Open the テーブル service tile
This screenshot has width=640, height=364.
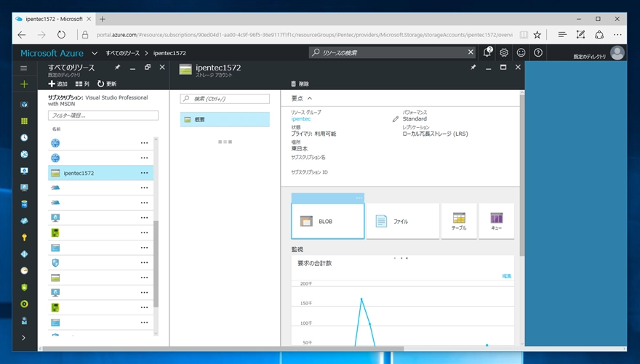459,221
